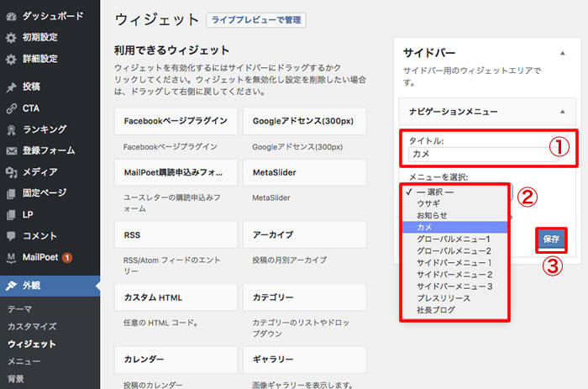588x389 pixels.
Task: Click the envelope icon beside 登録フォーム
Action: click(11, 151)
